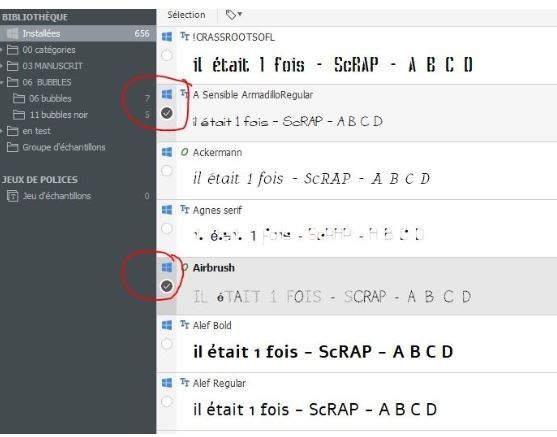Click the Windows icon beside Alef Bold
Screen dimensions: 557x437
click(x=167, y=325)
